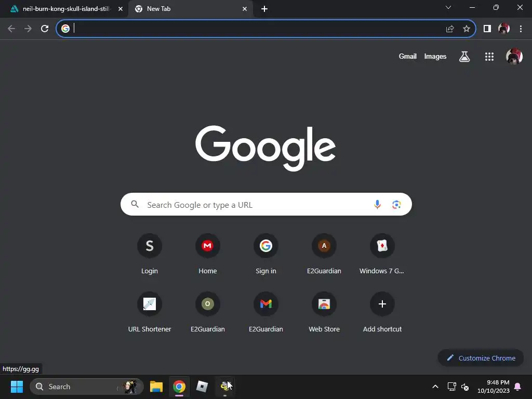The width and height of the screenshot is (532, 399).
Task: Close the New Tab tab
Action: click(x=245, y=9)
